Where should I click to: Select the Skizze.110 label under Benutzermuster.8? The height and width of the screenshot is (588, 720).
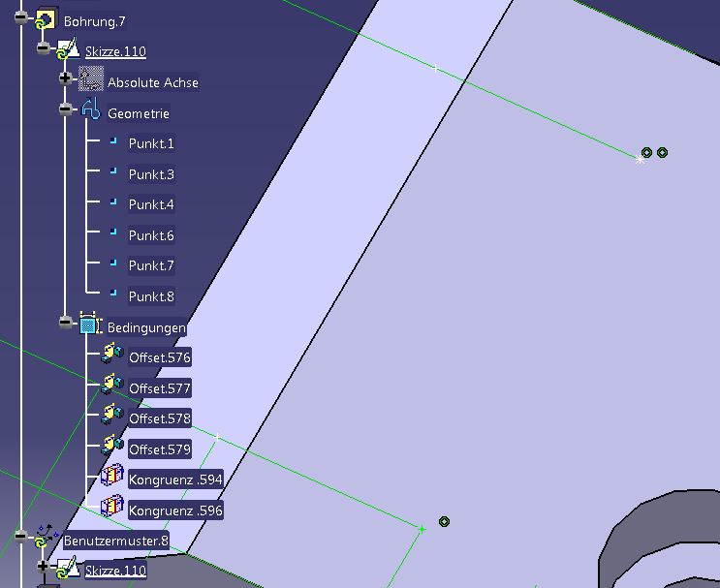click(115, 571)
